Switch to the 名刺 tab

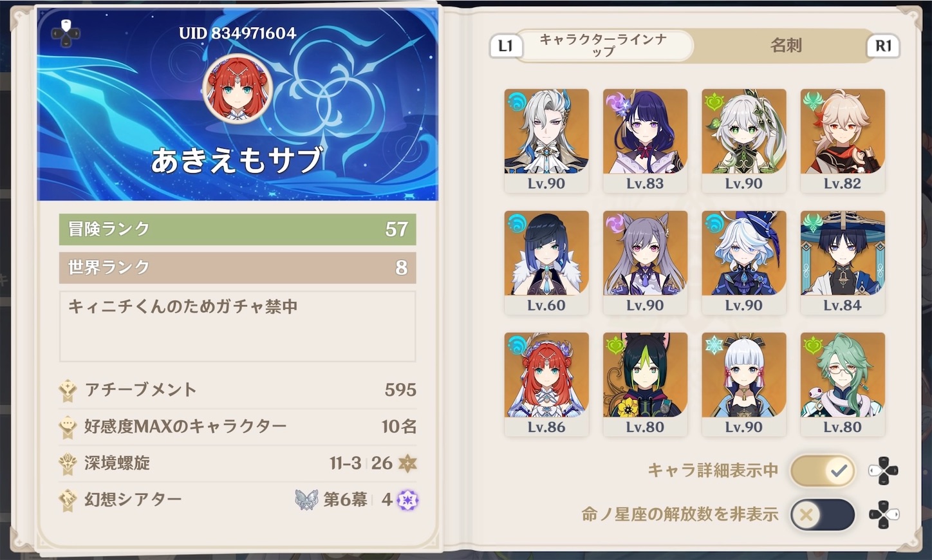[x=786, y=45]
